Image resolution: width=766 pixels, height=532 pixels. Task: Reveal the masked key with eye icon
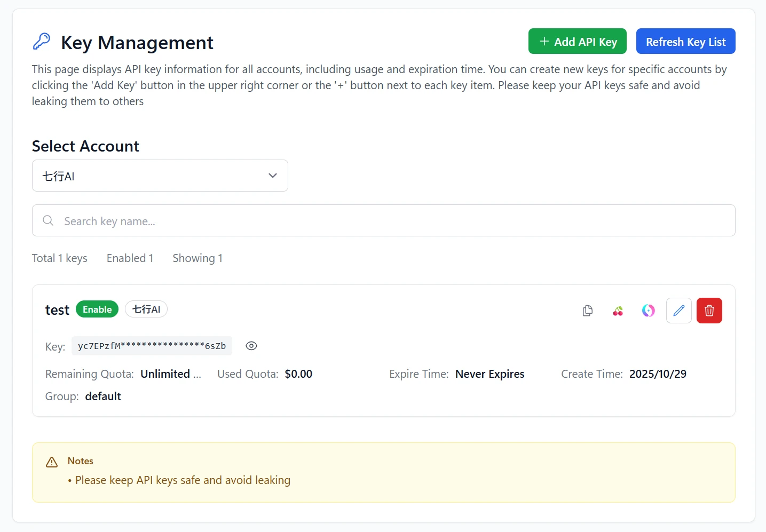pyautogui.click(x=251, y=346)
